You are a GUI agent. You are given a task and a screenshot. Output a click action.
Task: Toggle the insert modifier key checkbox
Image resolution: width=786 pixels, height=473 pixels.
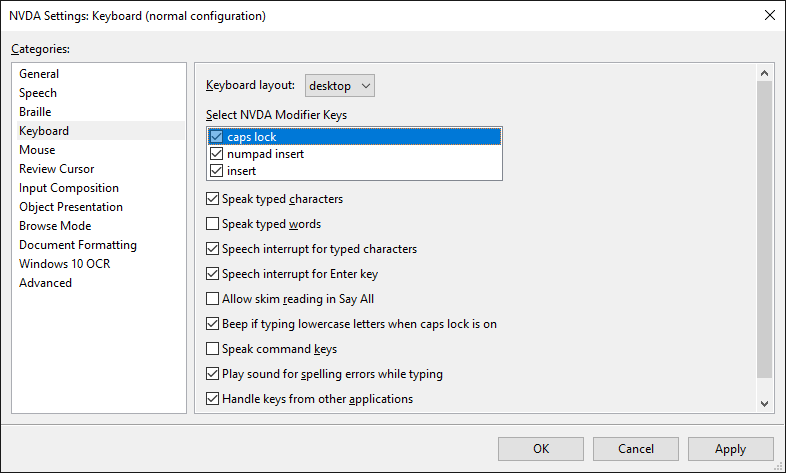[217, 171]
